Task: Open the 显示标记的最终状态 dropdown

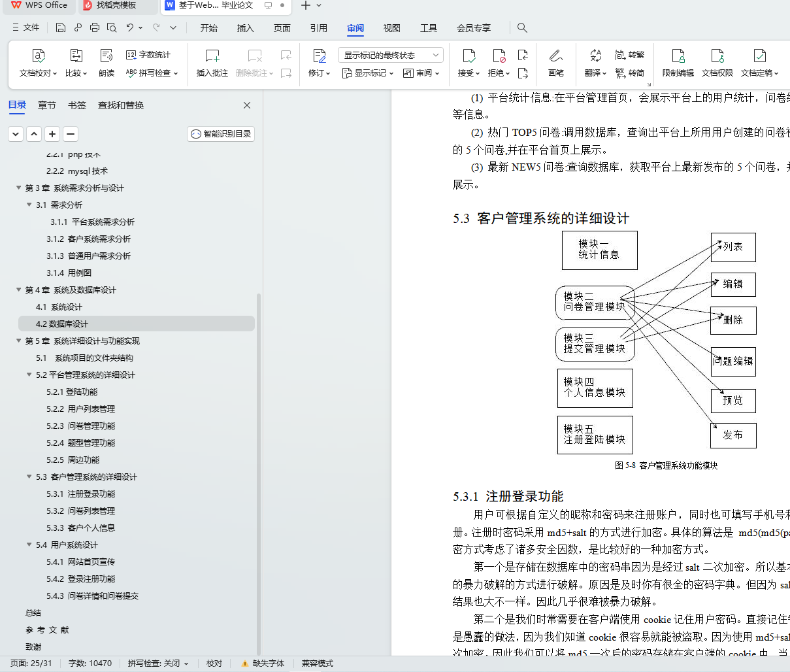Action: point(391,55)
